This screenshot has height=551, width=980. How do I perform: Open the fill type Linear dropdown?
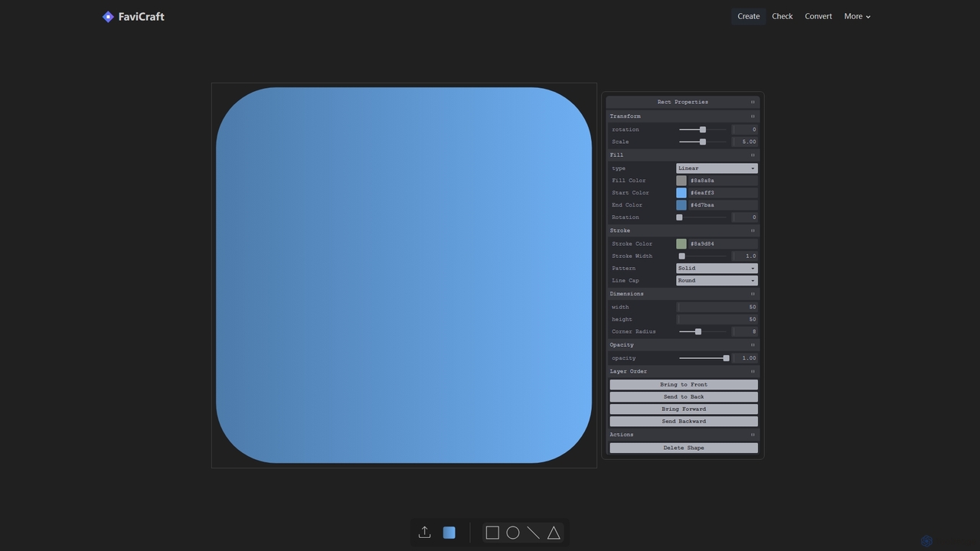(x=717, y=168)
